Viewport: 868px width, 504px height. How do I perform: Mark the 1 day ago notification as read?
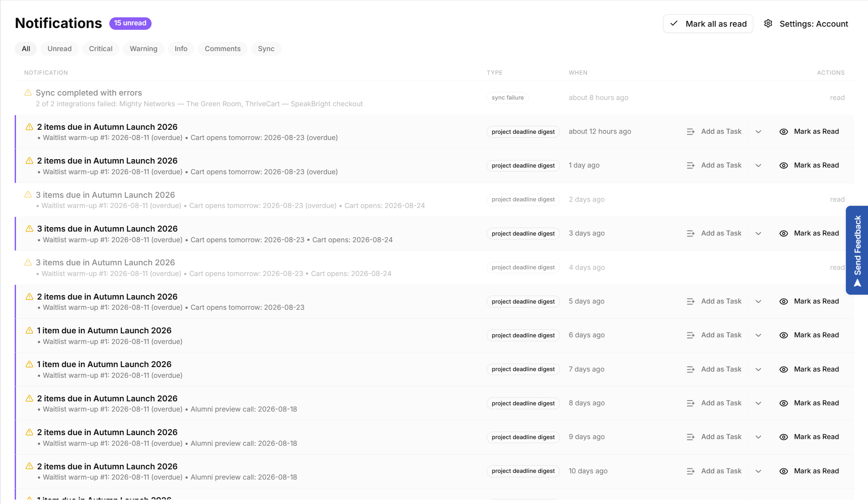coord(809,165)
